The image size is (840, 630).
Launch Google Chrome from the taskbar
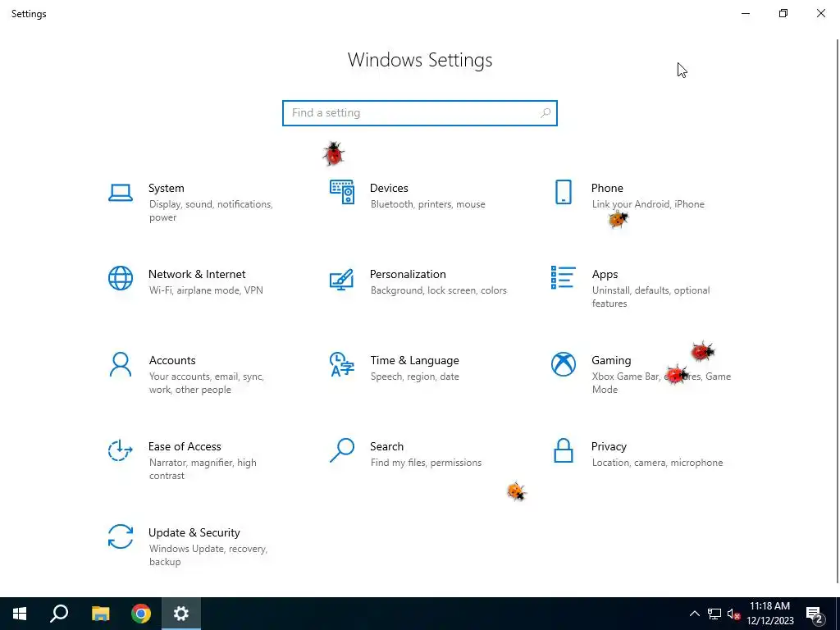coord(141,614)
